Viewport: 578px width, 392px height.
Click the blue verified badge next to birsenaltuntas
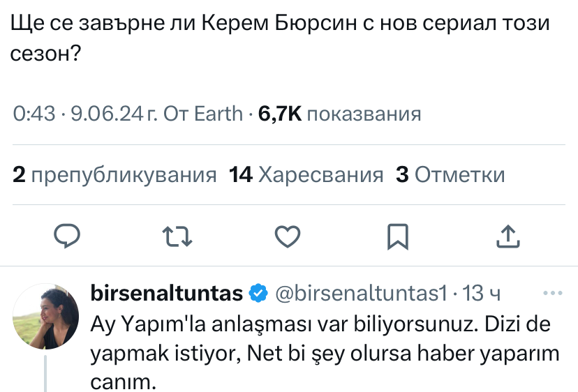258,294
